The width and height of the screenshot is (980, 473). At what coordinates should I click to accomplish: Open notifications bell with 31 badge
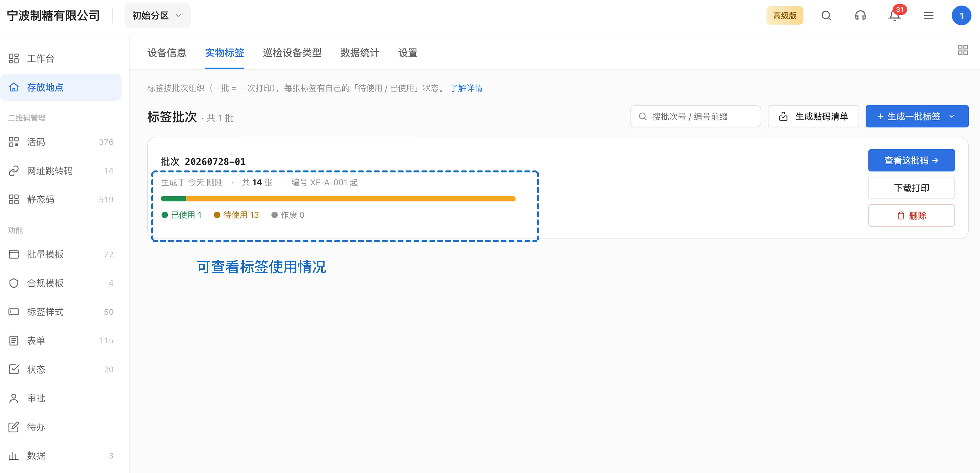pyautogui.click(x=894, y=16)
